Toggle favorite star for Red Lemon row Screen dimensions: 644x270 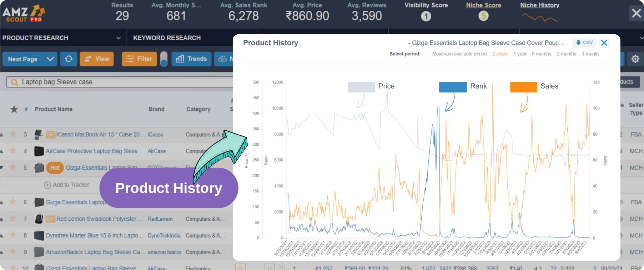(13, 218)
